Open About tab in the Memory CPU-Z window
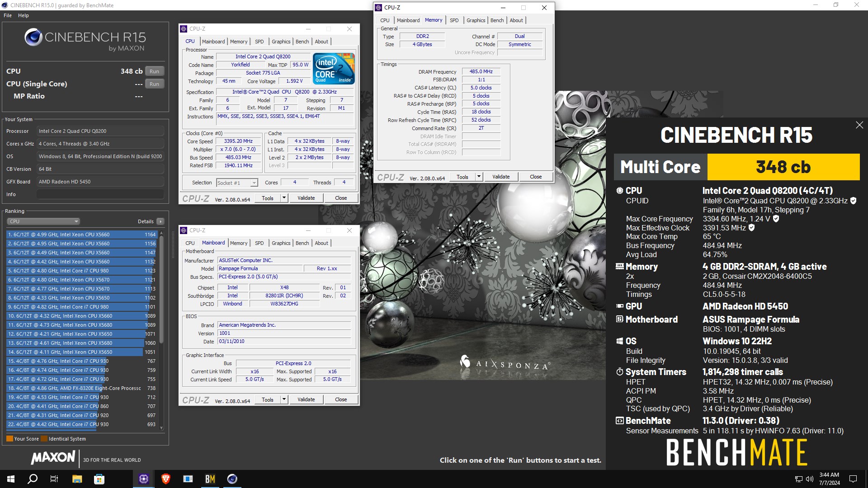Viewport: 868px width, 488px height. point(516,20)
